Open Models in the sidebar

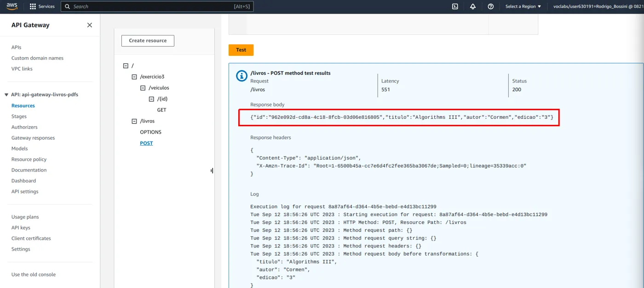point(19,148)
